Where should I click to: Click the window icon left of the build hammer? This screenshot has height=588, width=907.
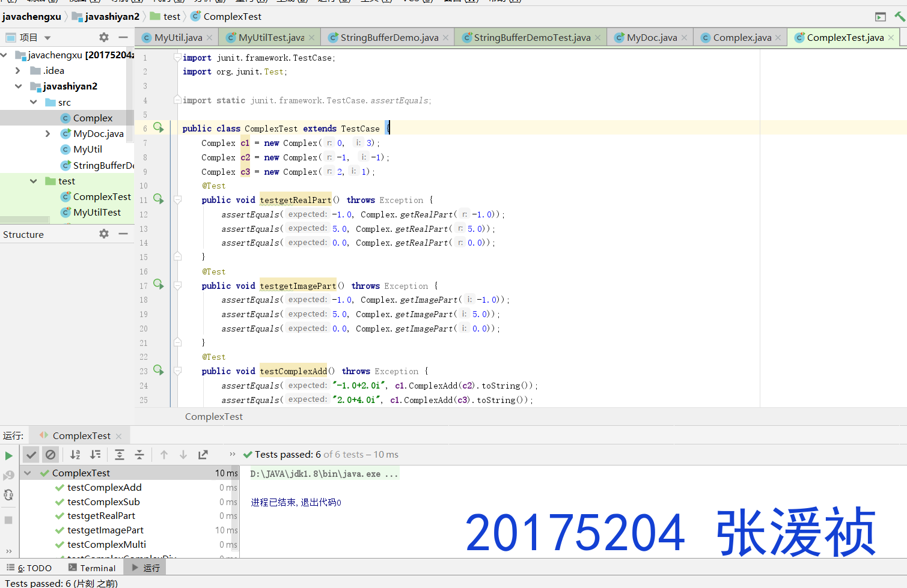[x=881, y=17]
